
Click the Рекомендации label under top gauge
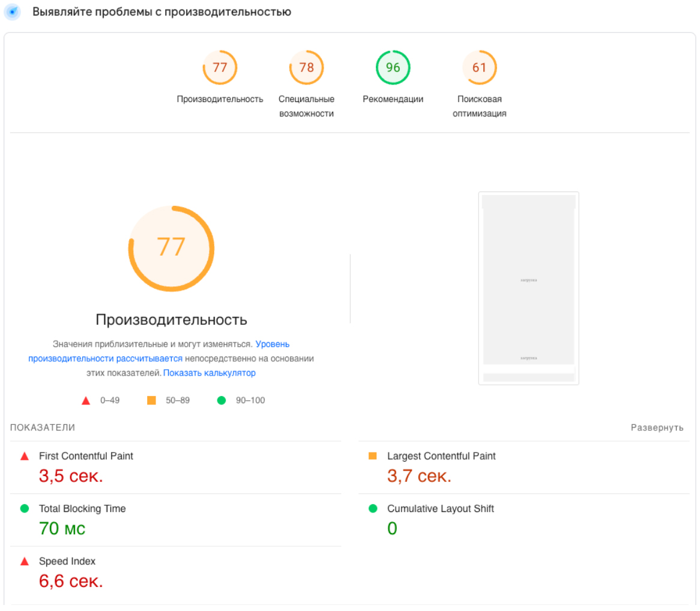(x=393, y=99)
